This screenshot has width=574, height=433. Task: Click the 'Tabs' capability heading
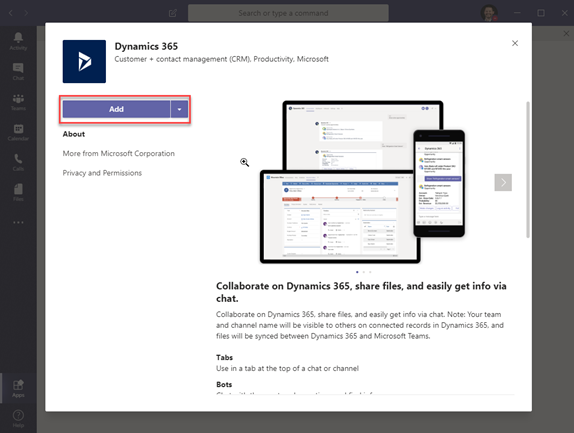(224, 357)
